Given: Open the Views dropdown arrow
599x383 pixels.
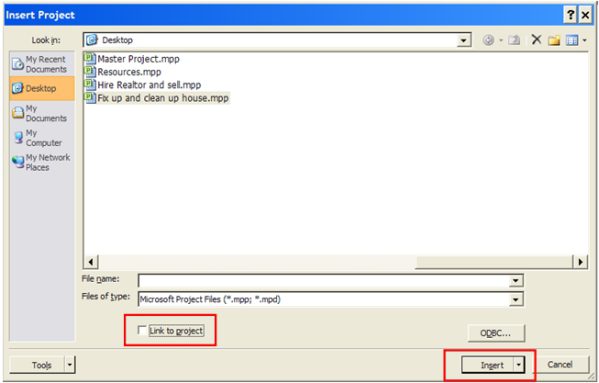Looking at the screenshot, I should pyautogui.click(x=584, y=40).
